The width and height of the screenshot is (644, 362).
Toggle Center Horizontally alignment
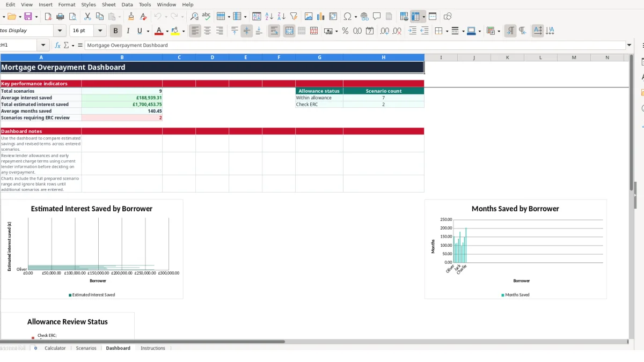[207, 31]
